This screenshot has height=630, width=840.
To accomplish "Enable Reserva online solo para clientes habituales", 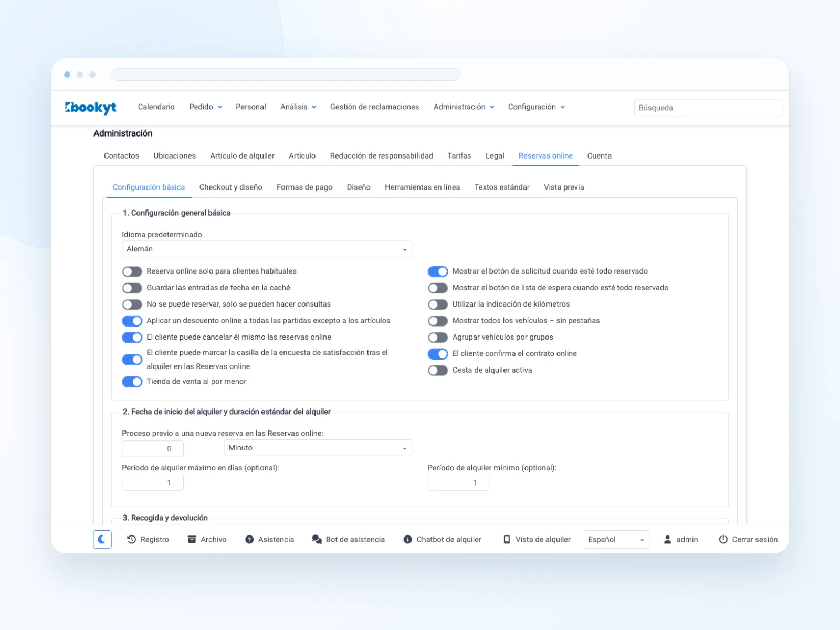I will (x=132, y=271).
